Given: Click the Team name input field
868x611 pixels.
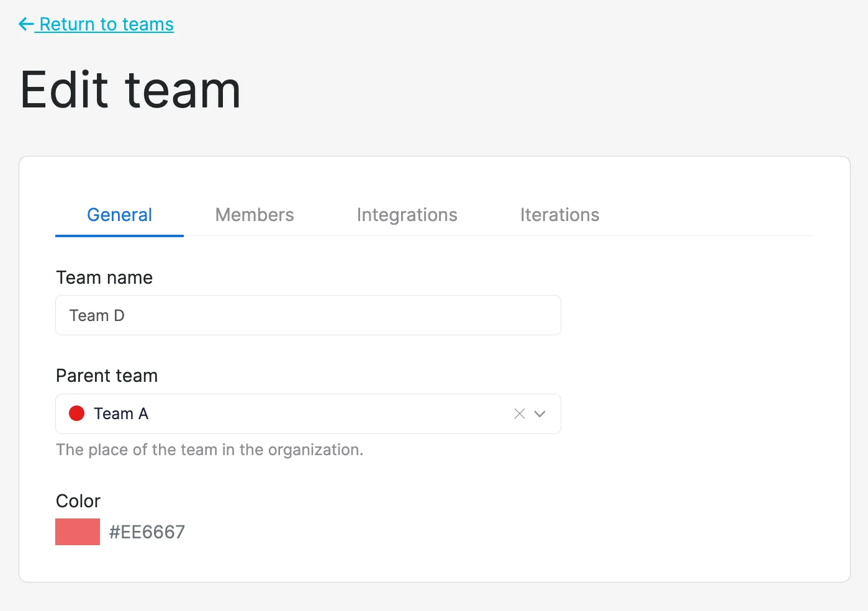Looking at the screenshot, I should click(x=308, y=315).
